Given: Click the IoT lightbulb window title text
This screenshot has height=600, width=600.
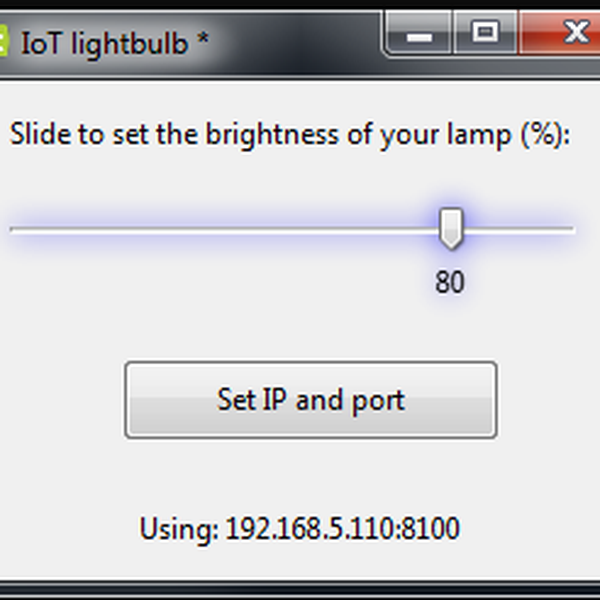Looking at the screenshot, I should coord(114,44).
